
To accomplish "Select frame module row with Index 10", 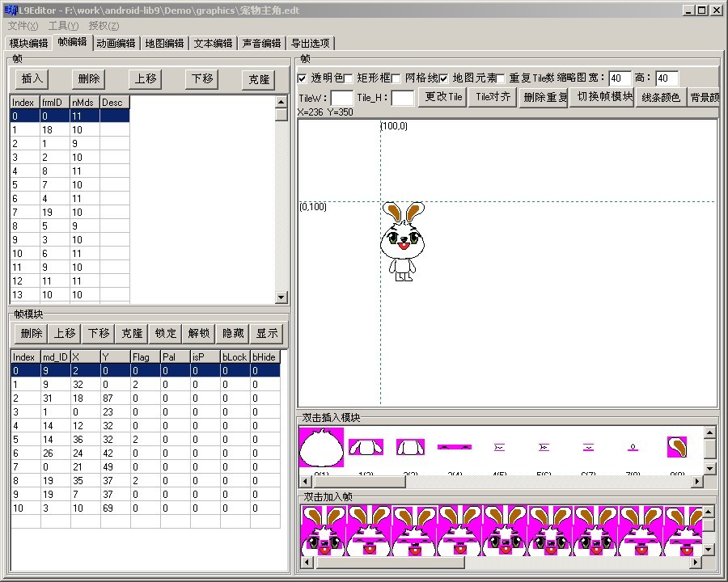I will pos(146,508).
